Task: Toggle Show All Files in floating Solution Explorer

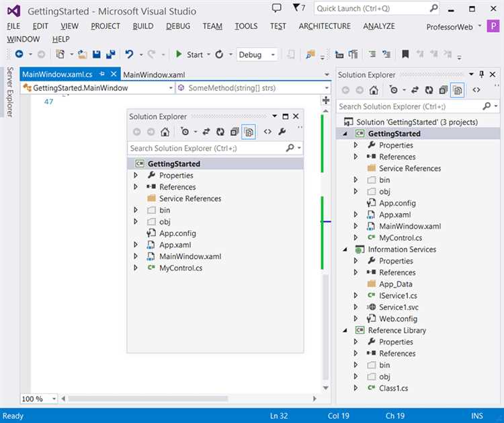Action: click(x=249, y=132)
